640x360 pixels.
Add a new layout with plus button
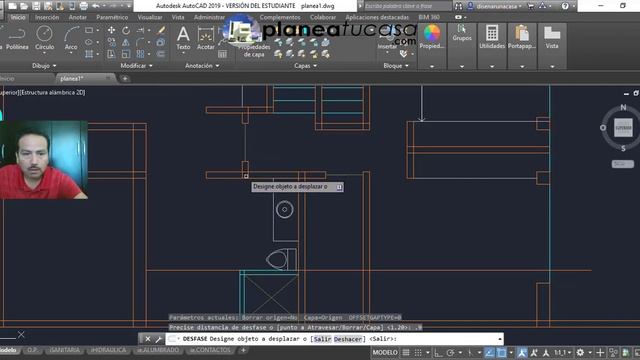[x=243, y=350]
